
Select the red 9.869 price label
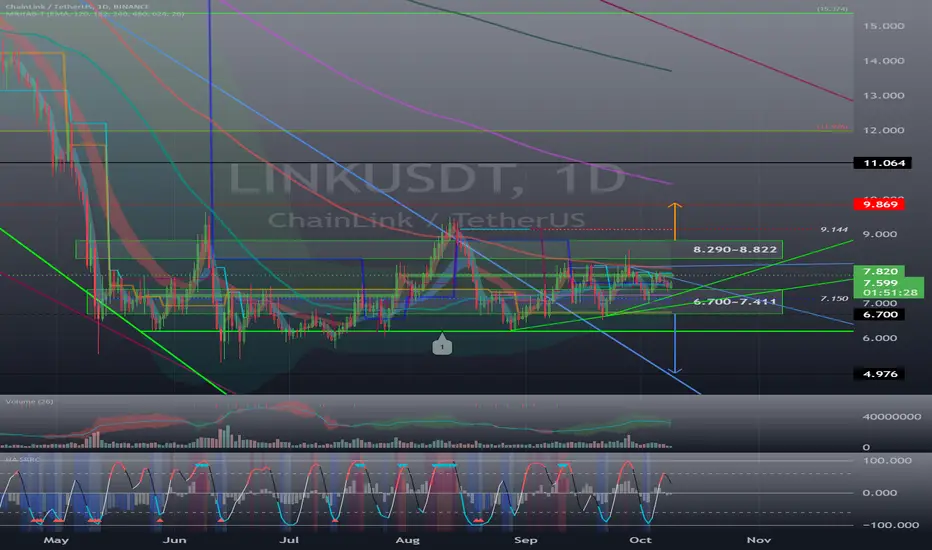(x=880, y=205)
